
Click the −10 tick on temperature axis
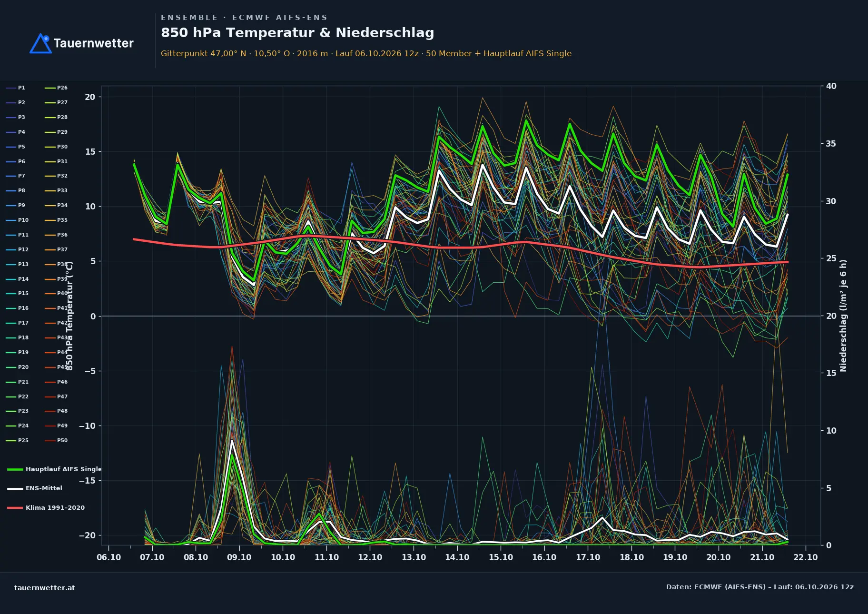click(87, 426)
